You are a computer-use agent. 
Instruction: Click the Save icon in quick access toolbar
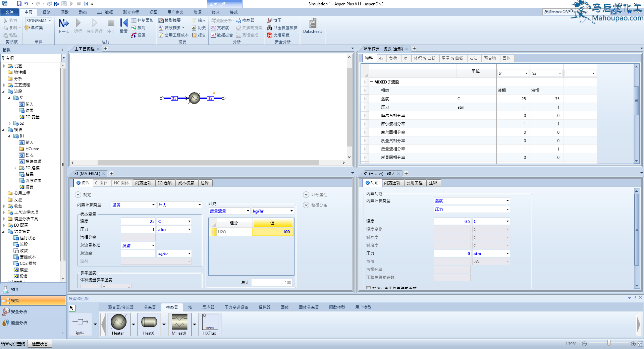tap(19, 4)
